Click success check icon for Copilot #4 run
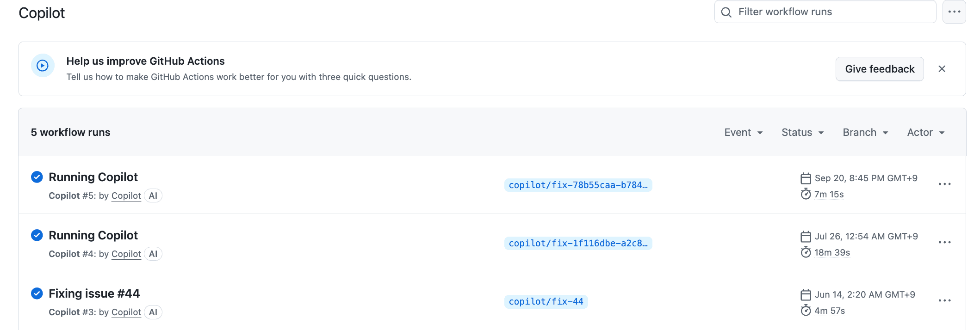980x330 pixels. pyautogui.click(x=37, y=235)
